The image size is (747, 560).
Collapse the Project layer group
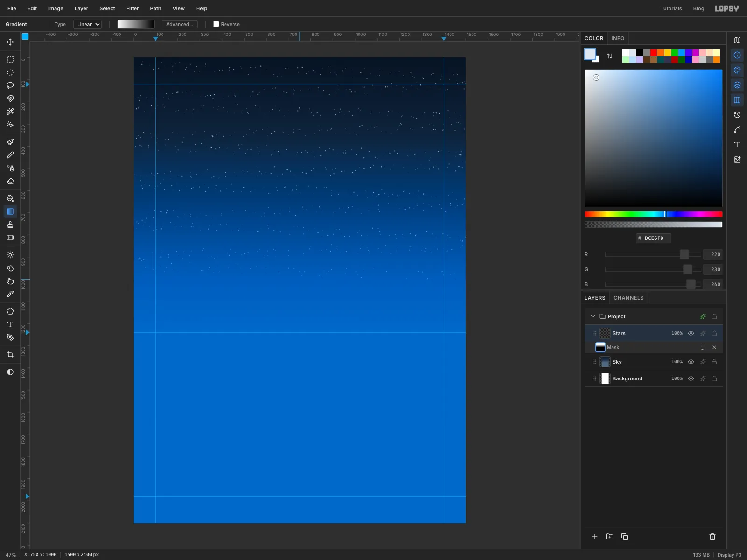[593, 316]
